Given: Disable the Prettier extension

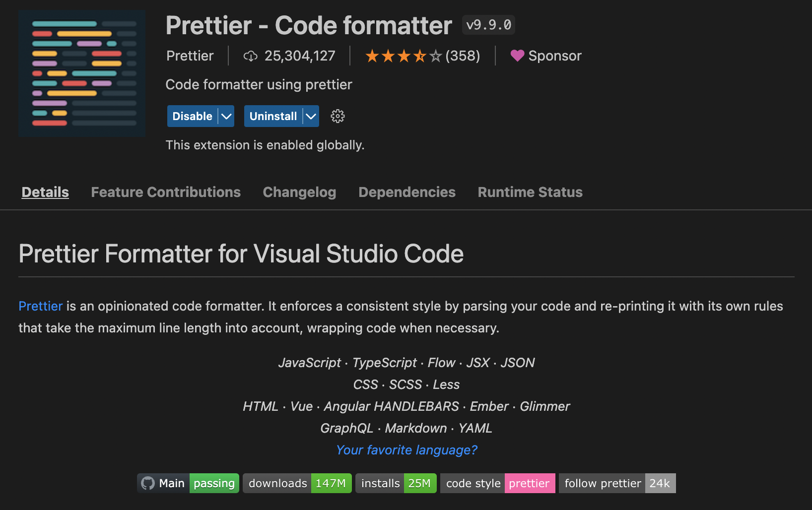Looking at the screenshot, I should 193,116.
